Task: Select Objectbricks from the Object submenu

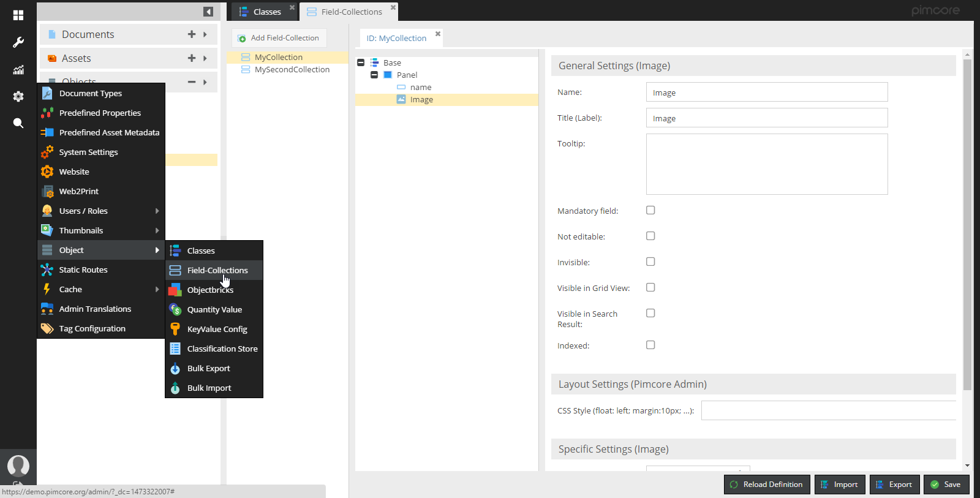Action: coord(210,290)
